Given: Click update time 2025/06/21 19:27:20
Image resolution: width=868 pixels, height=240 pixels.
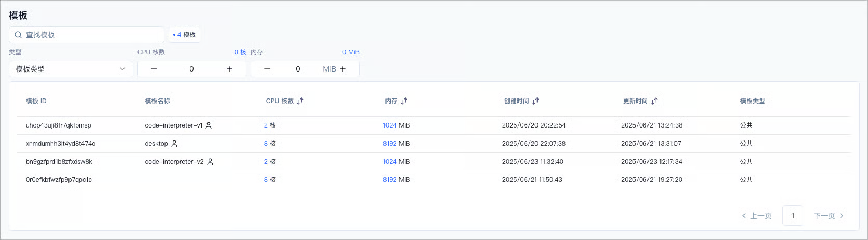Looking at the screenshot, I should [x=652, y=180].
